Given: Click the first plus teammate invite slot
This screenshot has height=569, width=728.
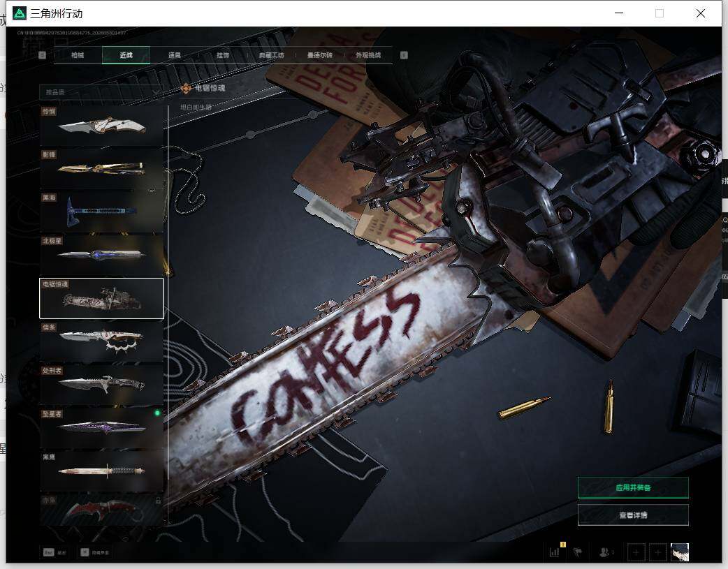Looking at the screenshot, I should [636, 552].
